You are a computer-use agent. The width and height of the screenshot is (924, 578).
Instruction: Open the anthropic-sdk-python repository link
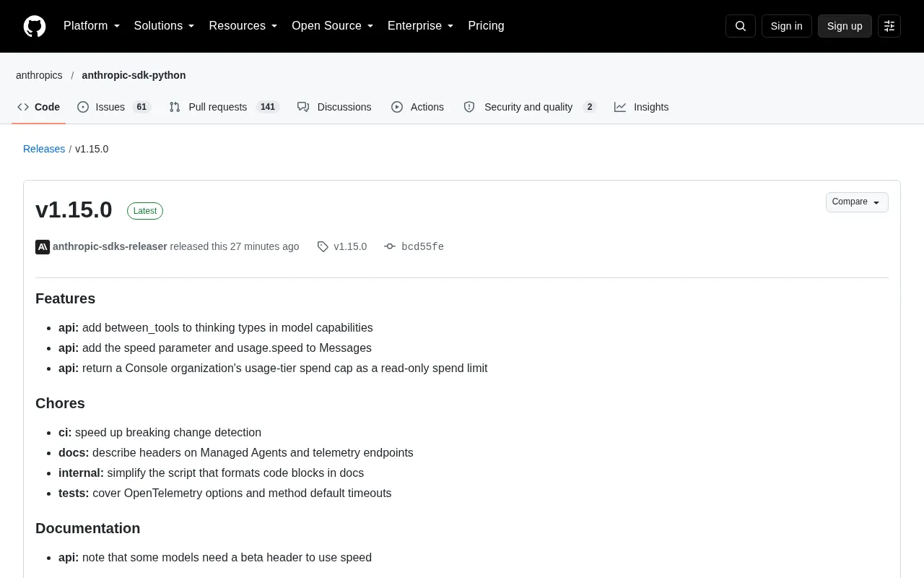[x=134, y=75]
